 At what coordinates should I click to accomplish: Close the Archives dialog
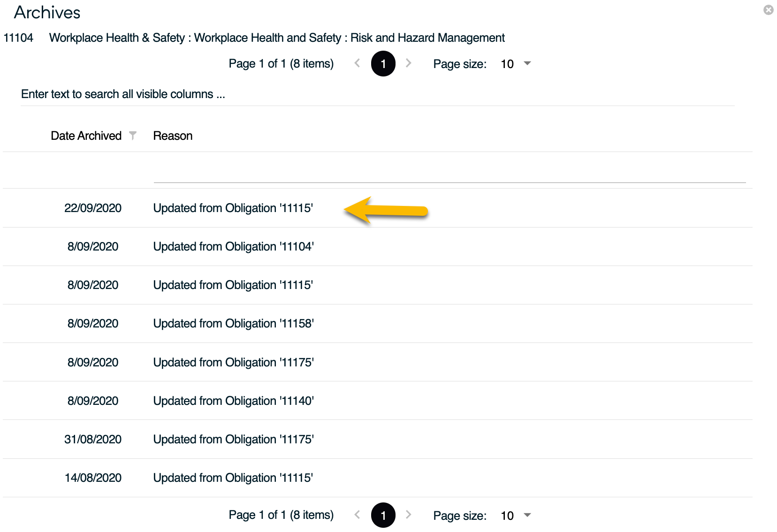(768, 10)
